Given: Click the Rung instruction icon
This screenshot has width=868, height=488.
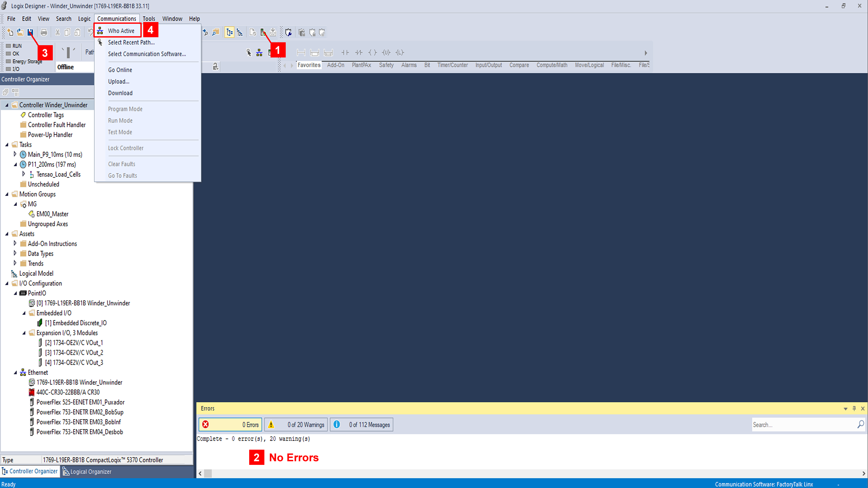Looking at the screenshot, I should tap(301, 53).
